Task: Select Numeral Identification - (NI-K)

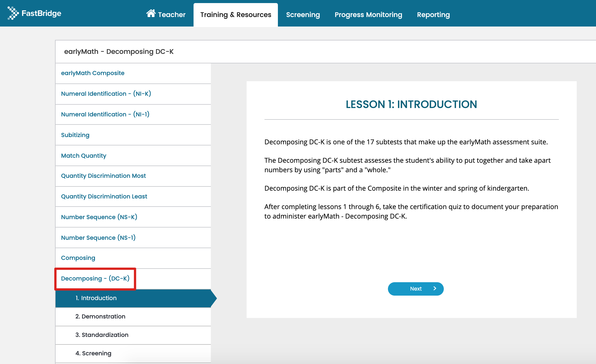Action: click(x=133, y=94)
